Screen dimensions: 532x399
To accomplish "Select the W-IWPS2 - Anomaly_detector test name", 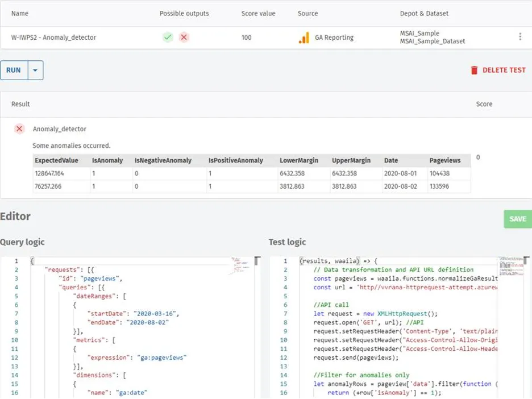I will coord(53,38).
